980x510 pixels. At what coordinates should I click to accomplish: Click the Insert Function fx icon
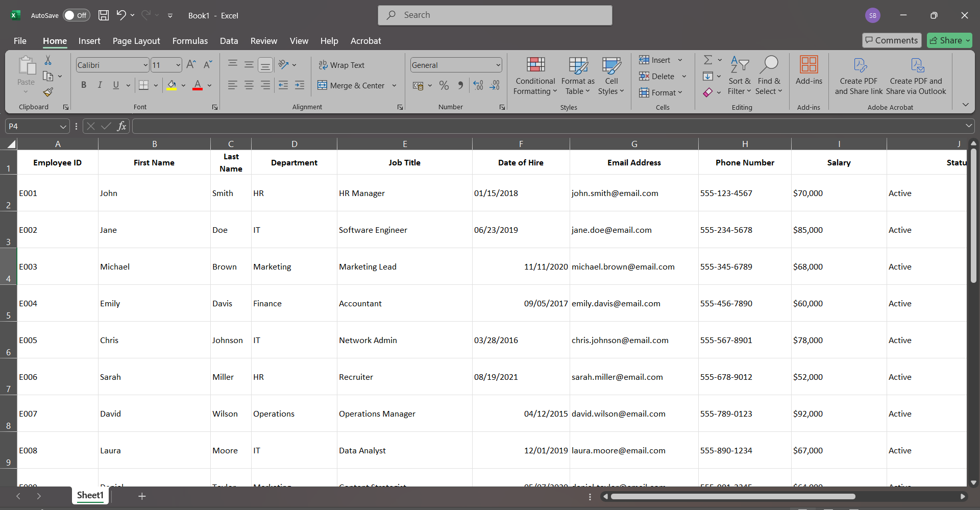tap(121, 126)
